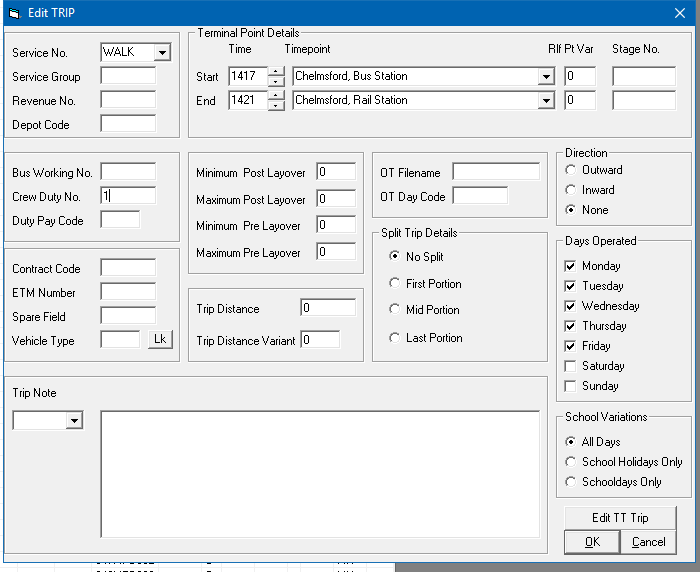Choose First Portion split trip
This screenshot has width=700, height=572.
click(x=395, y=284)
